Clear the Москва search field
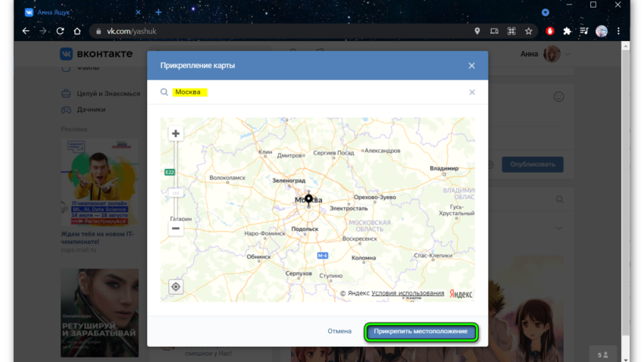Viewport: 644px width, 362px height. click(x=471, y=92)
